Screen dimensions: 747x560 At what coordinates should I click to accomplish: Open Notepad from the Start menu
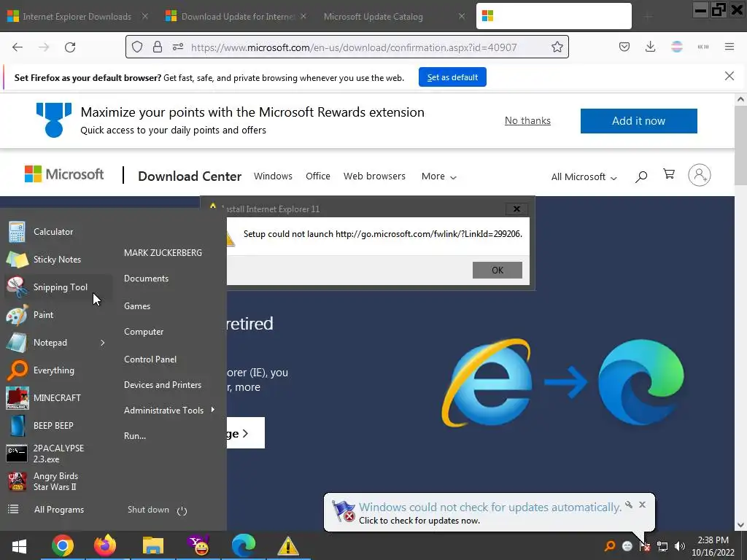pos(50,343)
